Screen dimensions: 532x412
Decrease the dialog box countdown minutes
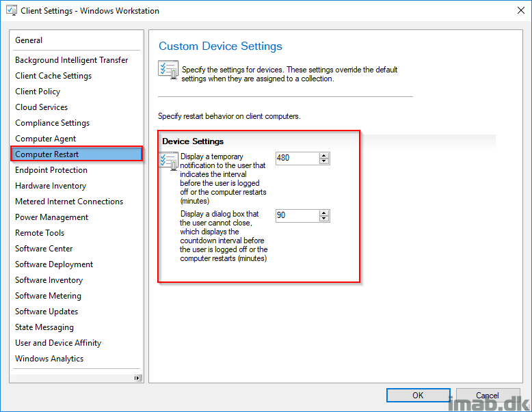324,219
